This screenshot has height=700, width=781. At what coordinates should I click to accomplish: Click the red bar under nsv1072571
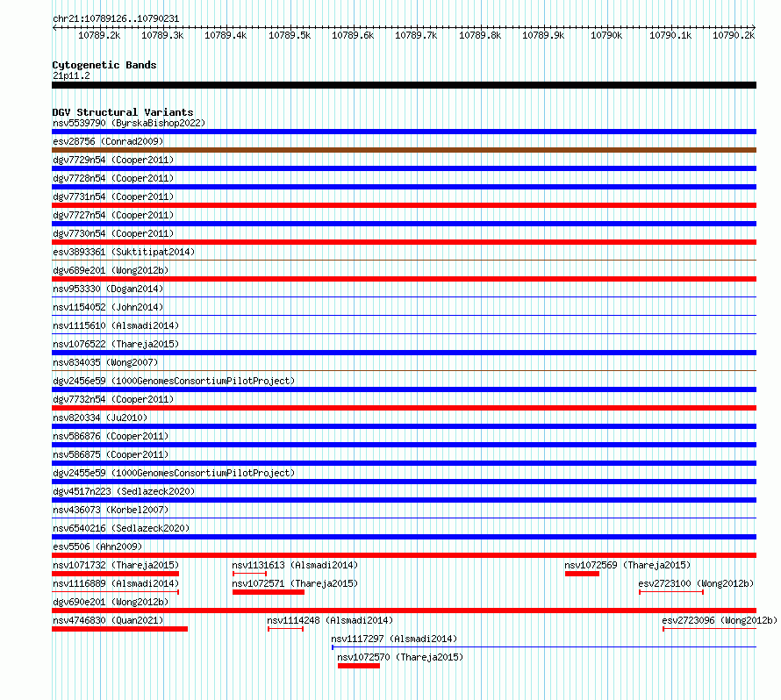pos(269,592)
